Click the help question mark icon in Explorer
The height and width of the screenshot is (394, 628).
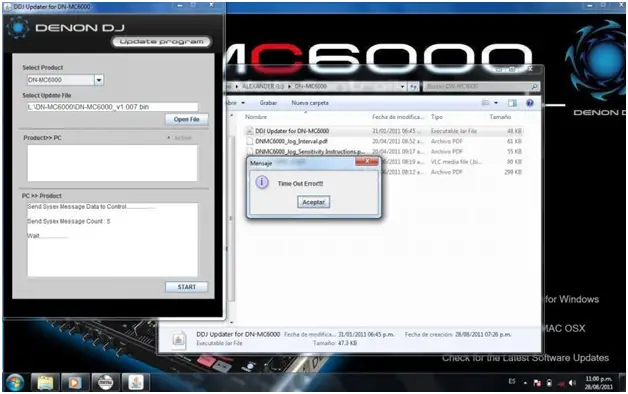tap(529, 103)
